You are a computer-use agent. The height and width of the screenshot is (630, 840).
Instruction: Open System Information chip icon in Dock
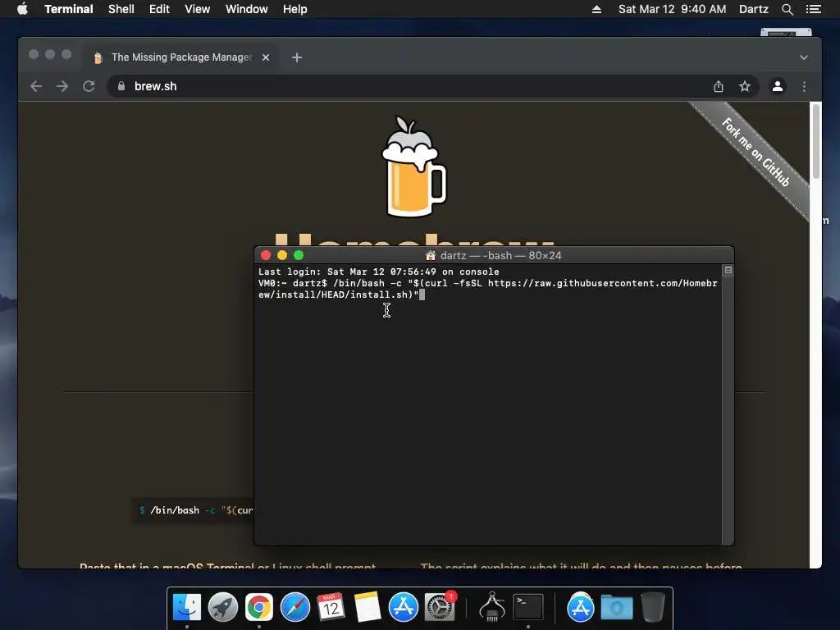(x=492, y=607)
